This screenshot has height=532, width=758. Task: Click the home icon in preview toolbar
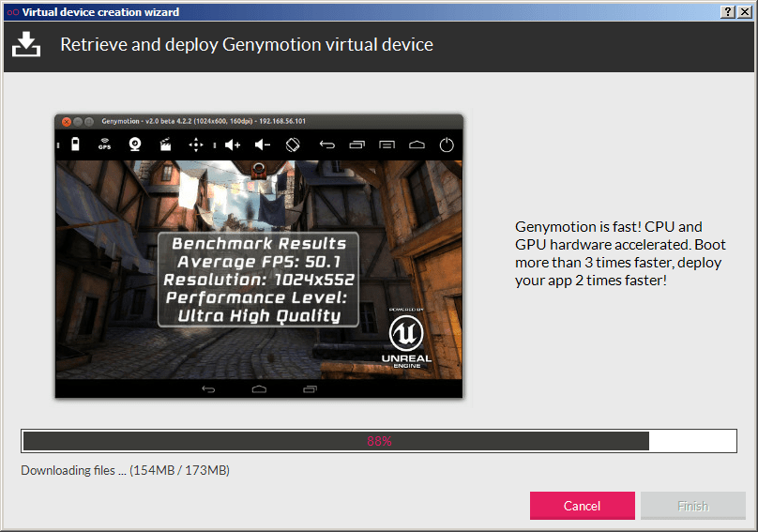tap(417, 144)
